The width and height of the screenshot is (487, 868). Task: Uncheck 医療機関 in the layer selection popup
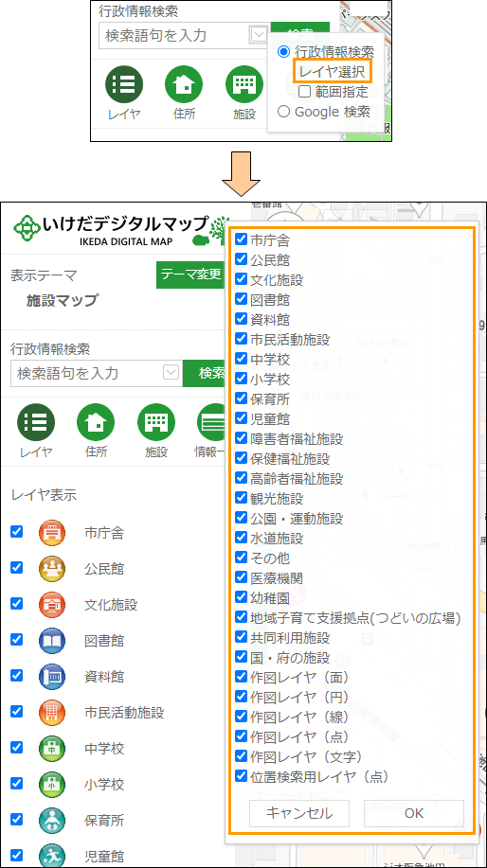pyautogui.click(x=241, y=577)
